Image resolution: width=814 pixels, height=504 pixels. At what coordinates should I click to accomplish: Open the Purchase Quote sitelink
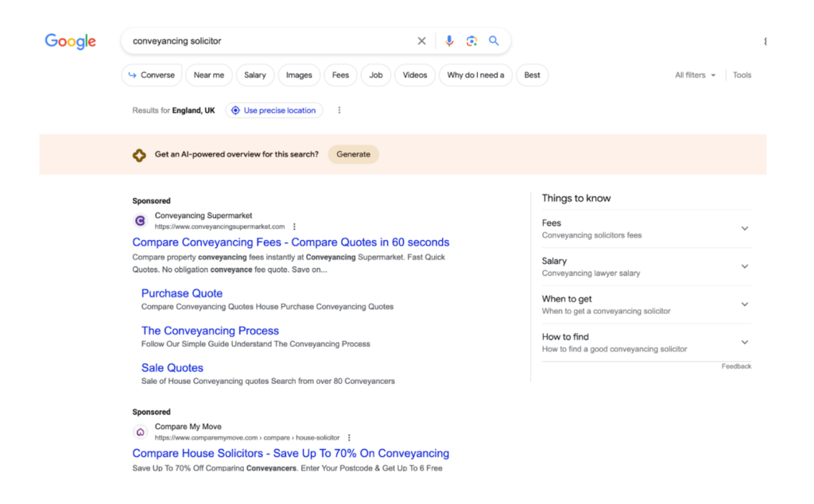coord(182,293)
